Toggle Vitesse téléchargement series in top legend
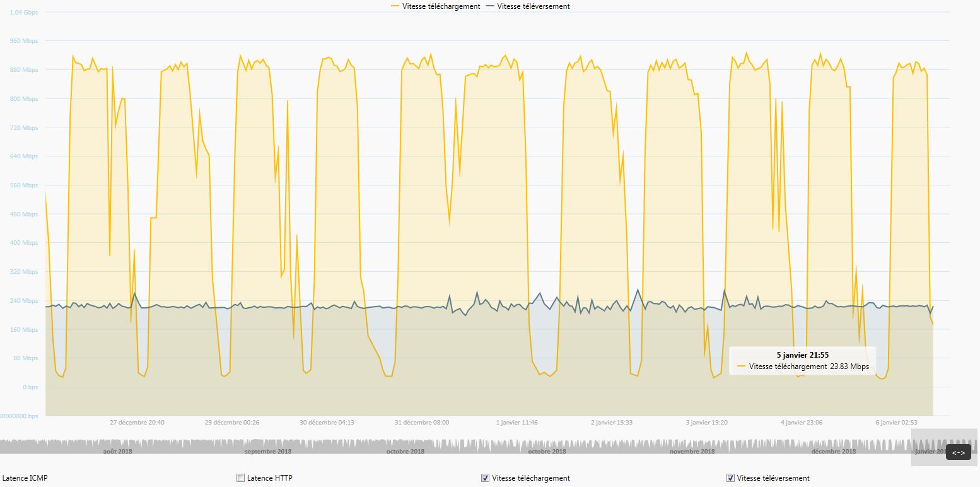The height and width of the screenshot is (487, 980). pos(441,6)
